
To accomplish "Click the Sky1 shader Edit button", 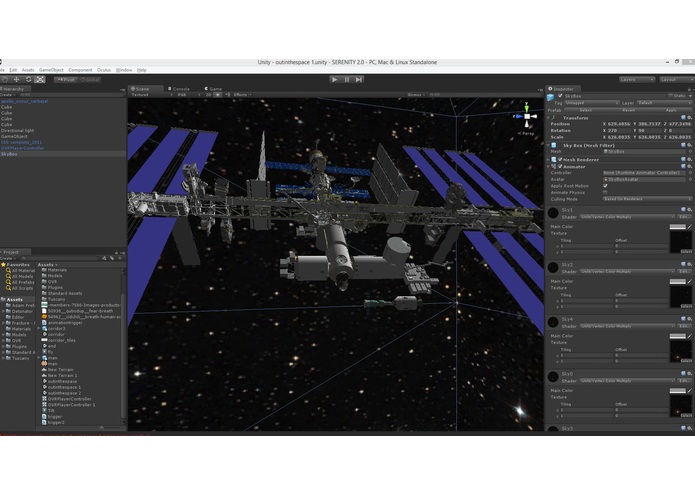I will click(x=684, y=217).
